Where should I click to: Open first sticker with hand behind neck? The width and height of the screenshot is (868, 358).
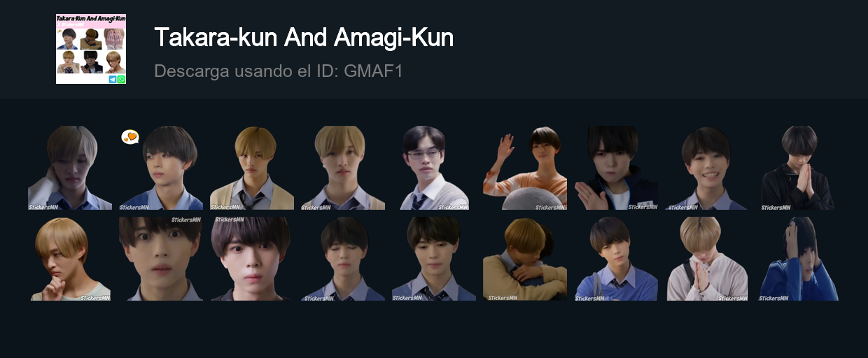(x=70, y=168)
